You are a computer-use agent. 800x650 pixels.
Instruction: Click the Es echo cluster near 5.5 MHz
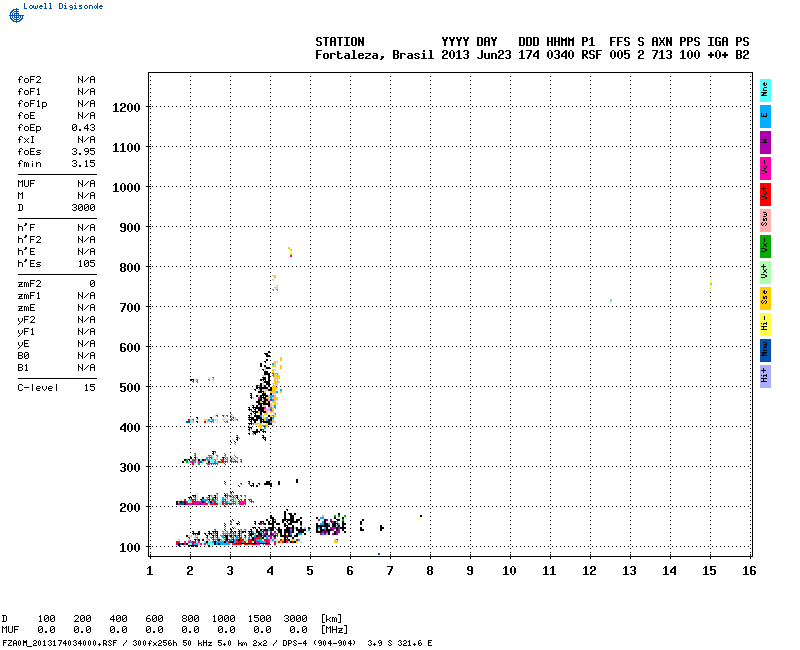[x=331, y=525]
